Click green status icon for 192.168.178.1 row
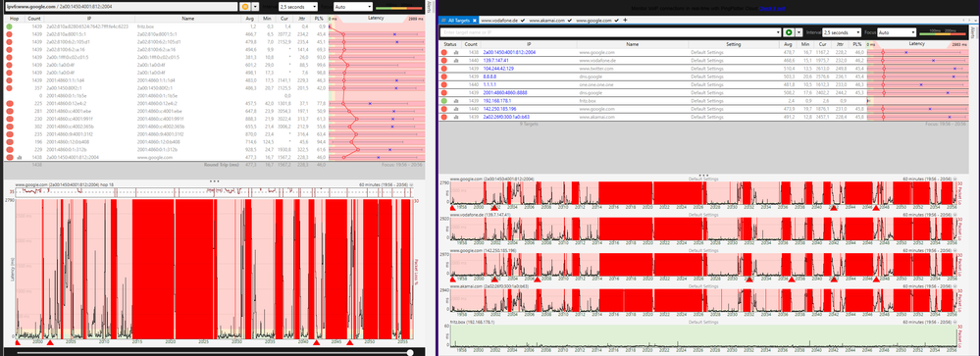Viewport: 980px width, 356px height. (x=444, y=100)
